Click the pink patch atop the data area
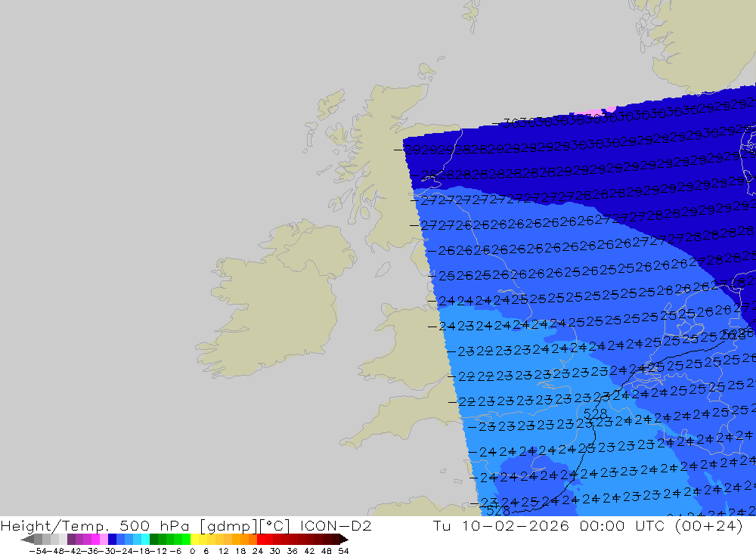756x554 pixels. [x=594, y=112]
